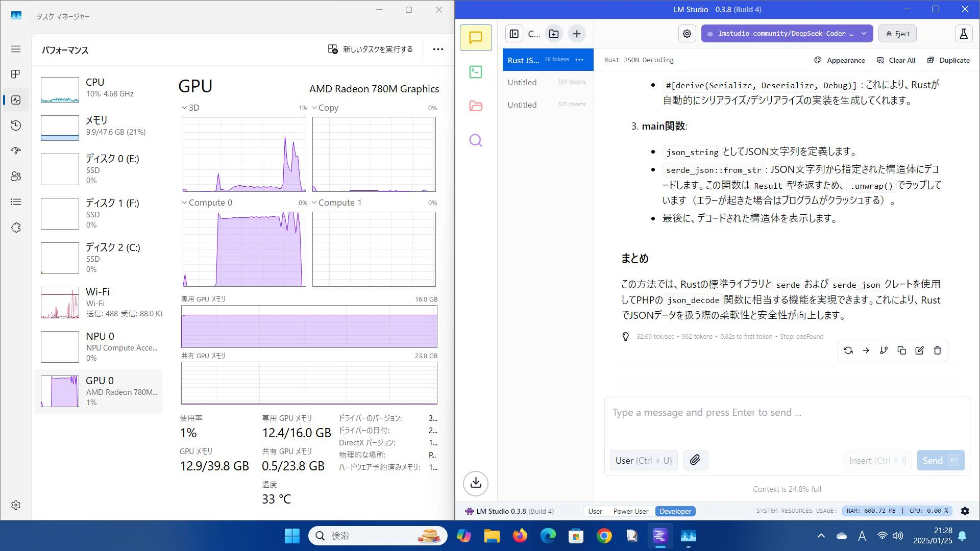This screenshot has width=980, height=551.
Task: Collapse the chat list sidebar panel
Action: click(514, 34)
